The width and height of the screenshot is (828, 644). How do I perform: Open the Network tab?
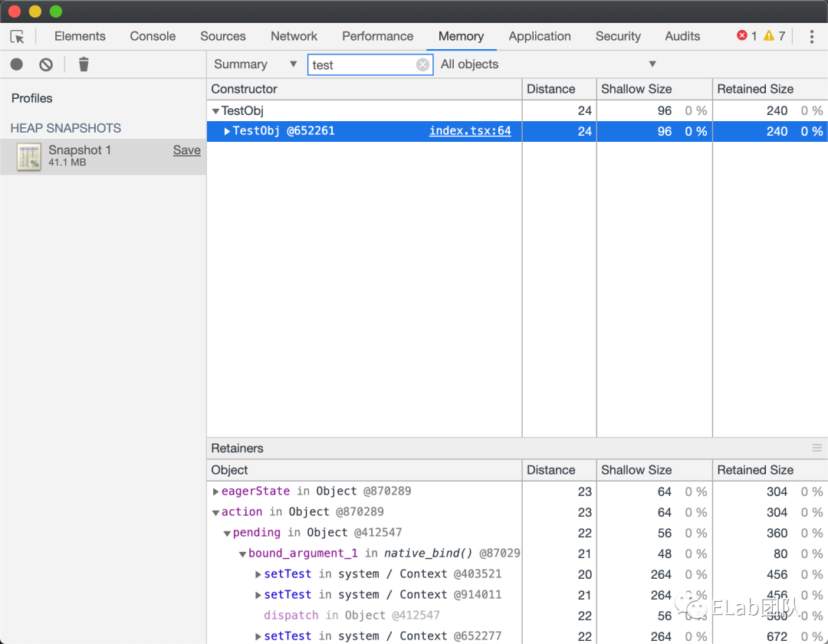click(x=294, y=37)
